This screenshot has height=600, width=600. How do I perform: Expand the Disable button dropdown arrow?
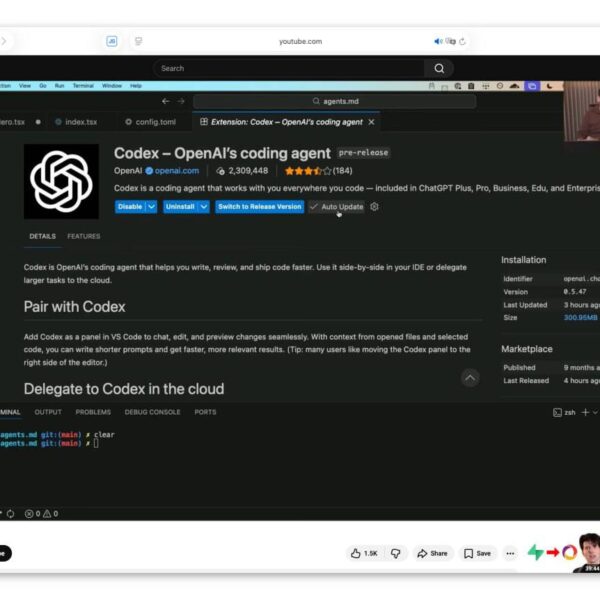152,207
